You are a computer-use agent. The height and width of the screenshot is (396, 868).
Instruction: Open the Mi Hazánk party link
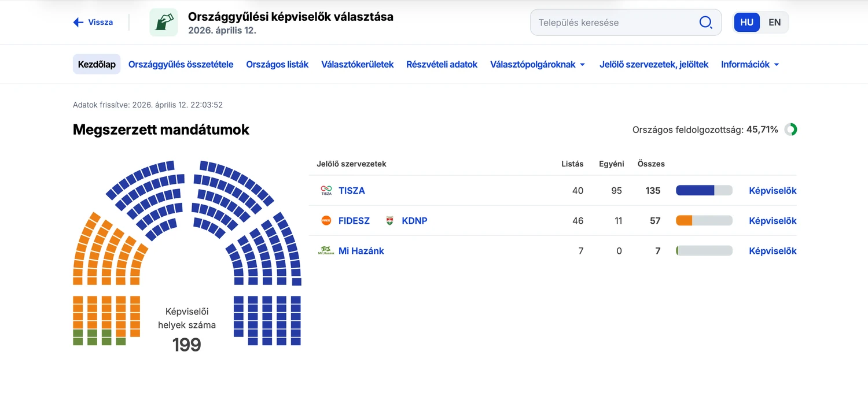click(361, 251)
